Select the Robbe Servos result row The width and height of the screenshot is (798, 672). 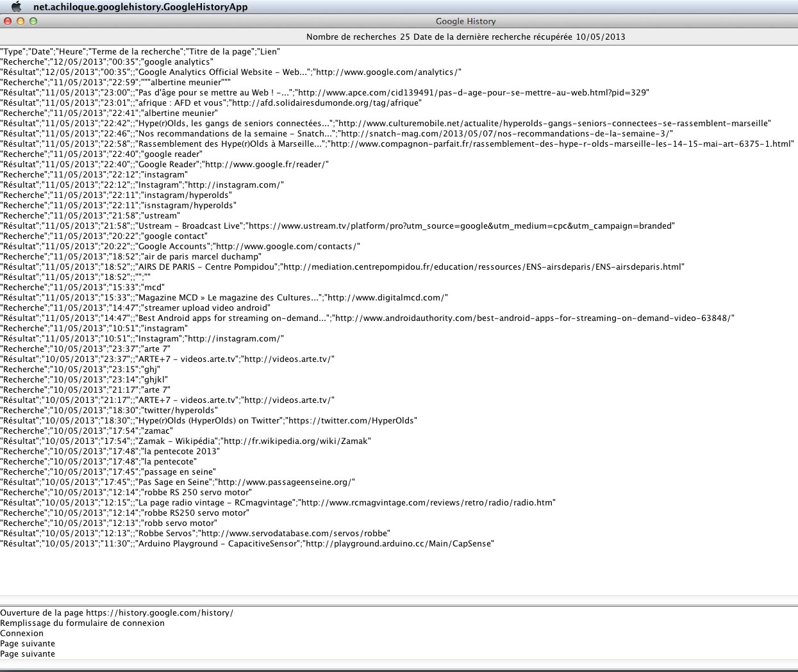195,534
